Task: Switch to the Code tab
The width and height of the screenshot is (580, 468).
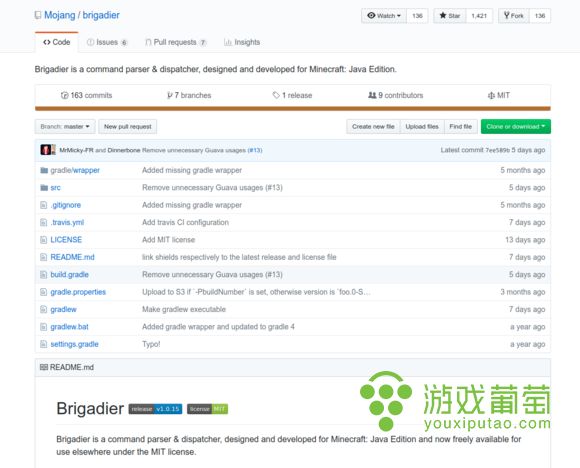Action: point(57,42)
